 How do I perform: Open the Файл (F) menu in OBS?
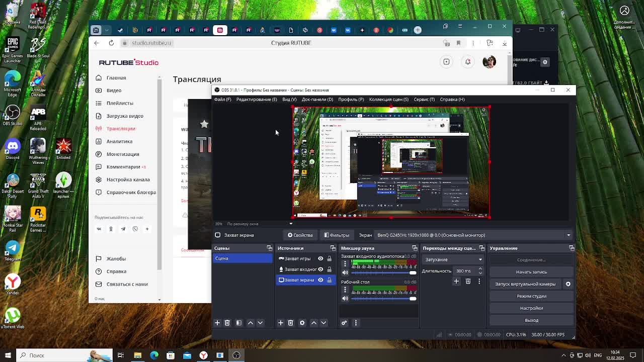point(222,100)
